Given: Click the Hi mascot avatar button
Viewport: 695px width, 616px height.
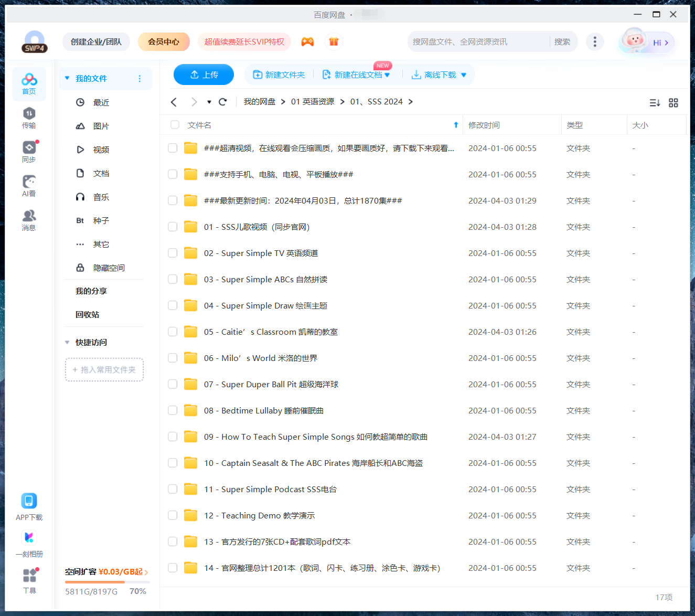Looking at the screenshot, I should 646,41.
